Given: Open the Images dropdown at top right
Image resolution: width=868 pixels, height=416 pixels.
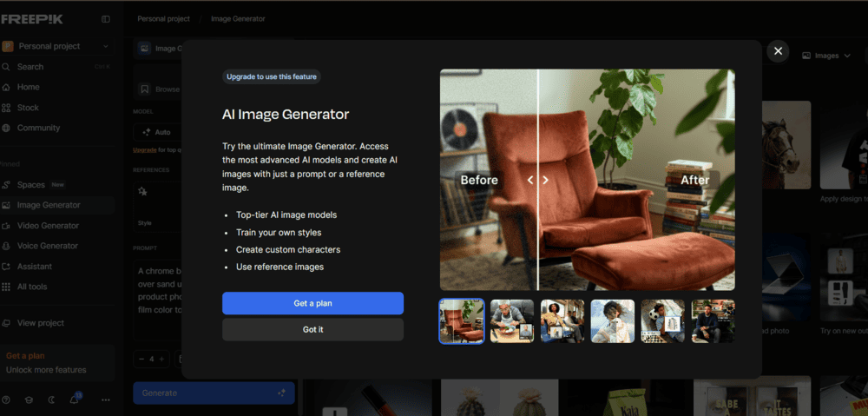Looking at the screenshot, I should click(x=825, y=56).
